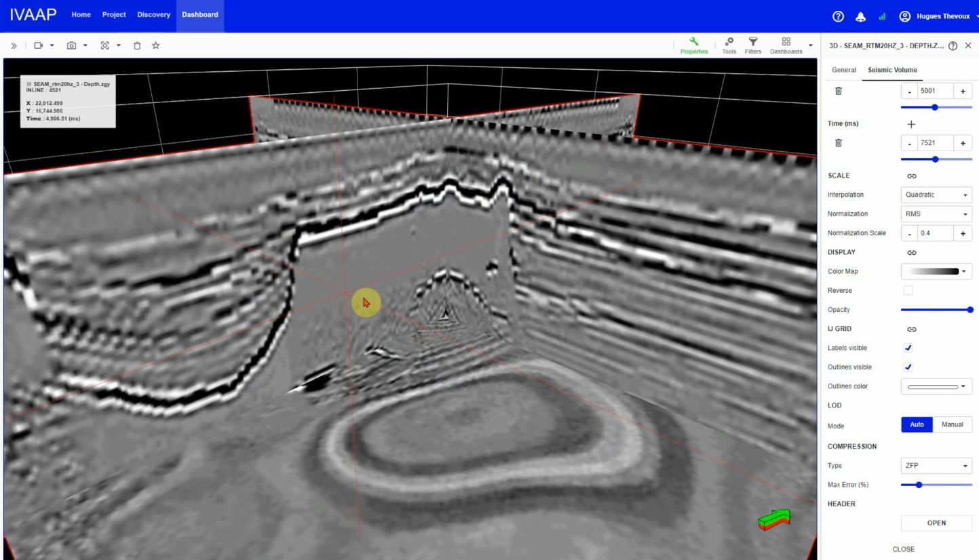Click the DISPLAY link icon

pos(912,252)
